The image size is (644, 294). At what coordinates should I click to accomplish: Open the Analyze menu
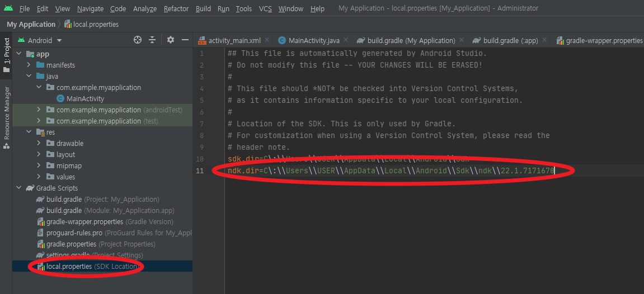145,8
